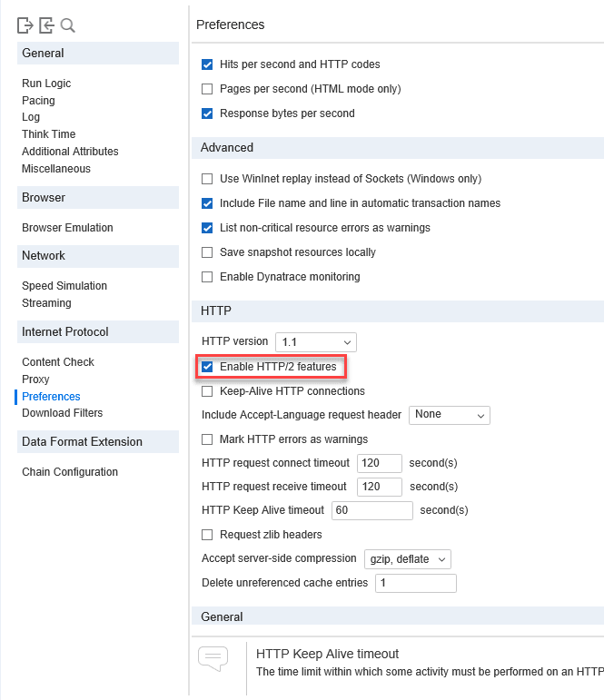This screenshot has width=604, height=700.
Task: Select Pacing in the sidebar
Action: (38, 101)
